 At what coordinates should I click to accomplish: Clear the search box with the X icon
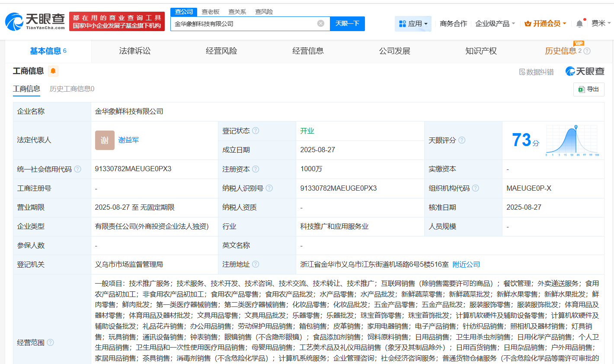[x=320, y=24]
